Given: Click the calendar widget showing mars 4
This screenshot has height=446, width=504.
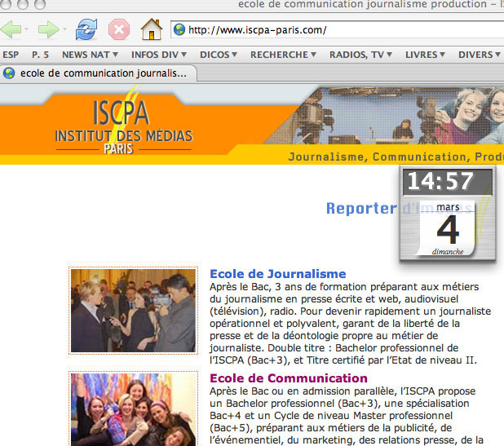Looking at the screenshot, I should pos(448,229).
